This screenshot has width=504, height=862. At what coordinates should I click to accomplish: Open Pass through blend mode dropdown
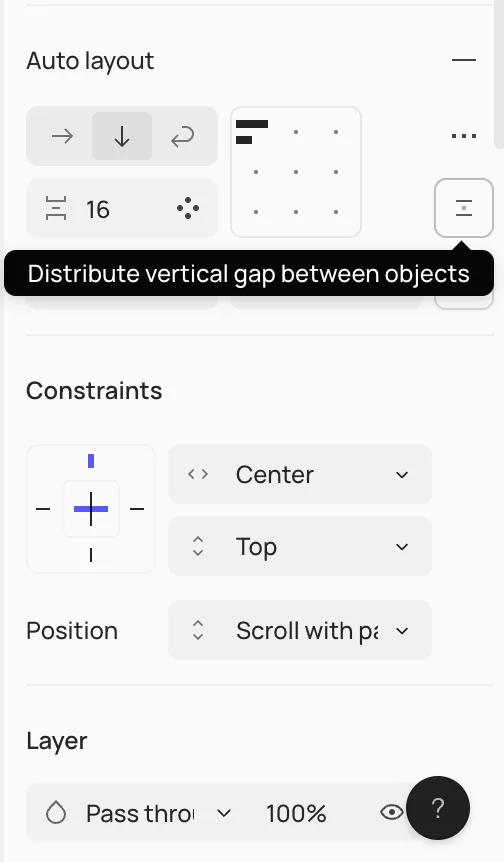(139, 813)
